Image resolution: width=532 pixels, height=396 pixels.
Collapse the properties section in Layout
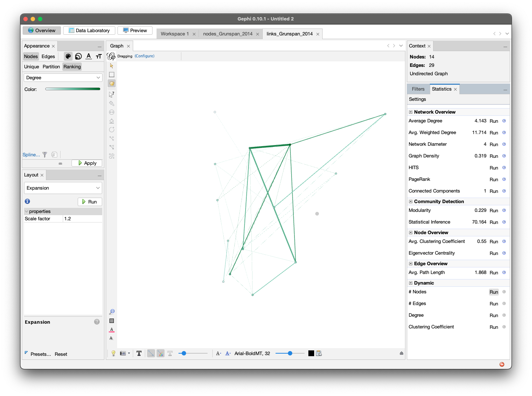click(26, 211)
